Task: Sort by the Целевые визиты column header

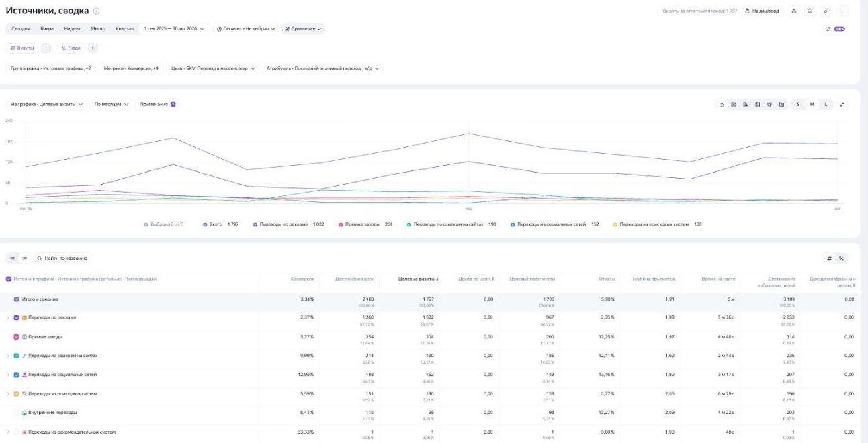Action: (x=418, y=279)
